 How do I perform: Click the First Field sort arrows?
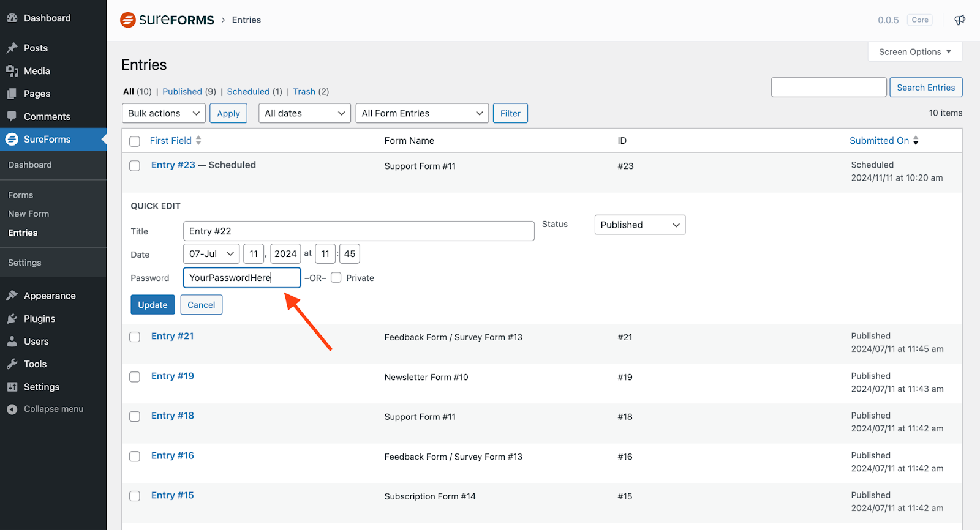198,140
